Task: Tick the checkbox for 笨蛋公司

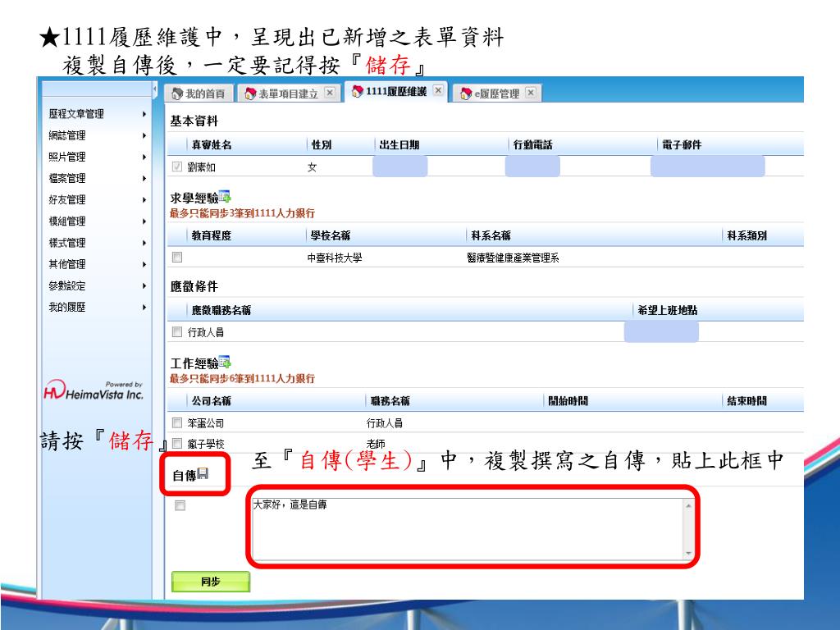Action: 177,422
